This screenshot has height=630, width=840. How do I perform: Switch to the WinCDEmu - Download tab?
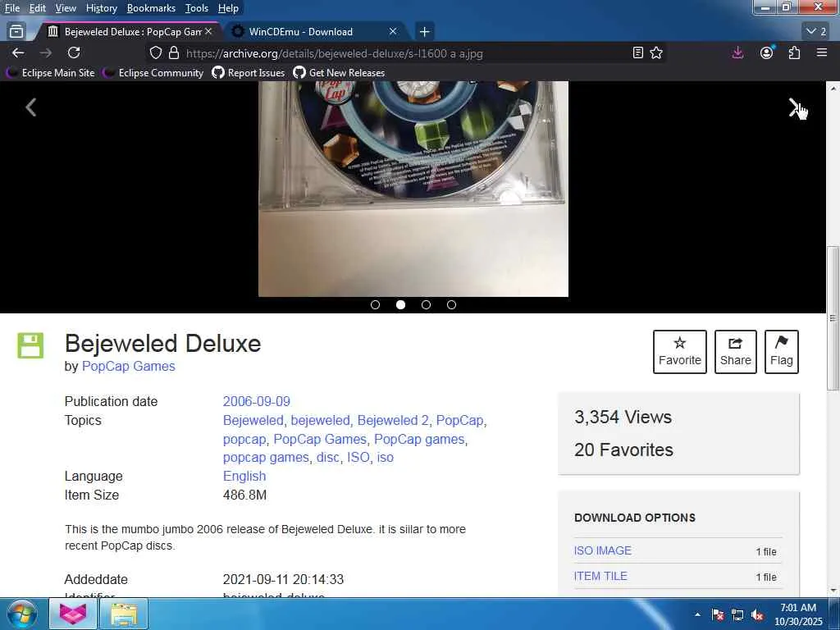pos(315,32)
